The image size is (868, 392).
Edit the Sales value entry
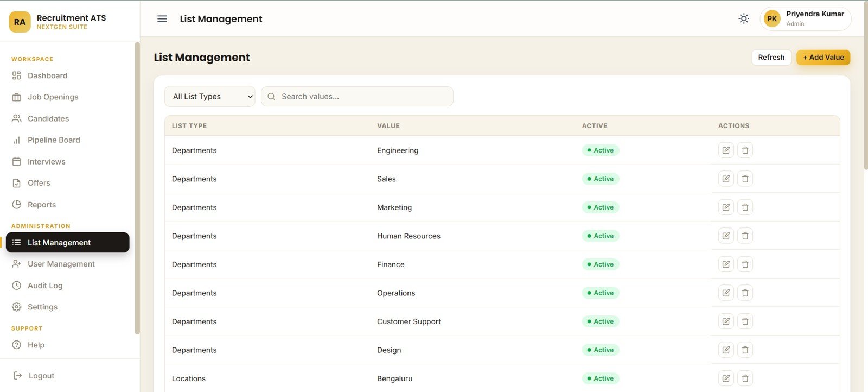pyautogui.click(x=726, y=179)
